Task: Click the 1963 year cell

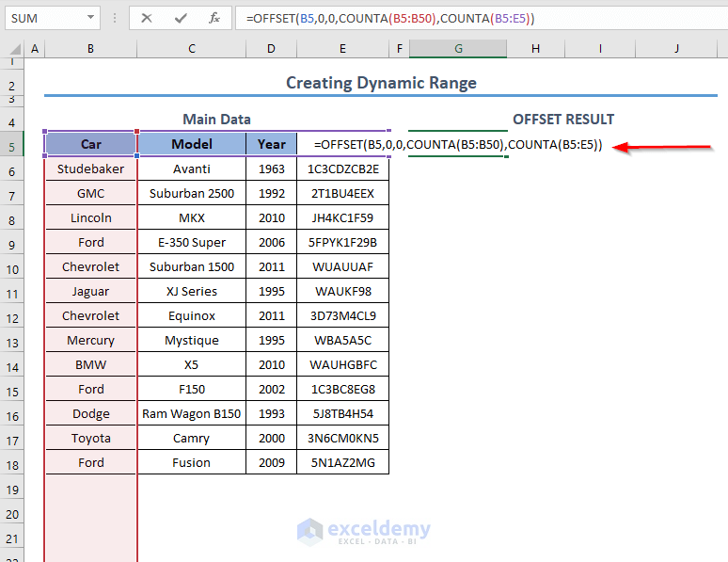Action: click(272, 169)
